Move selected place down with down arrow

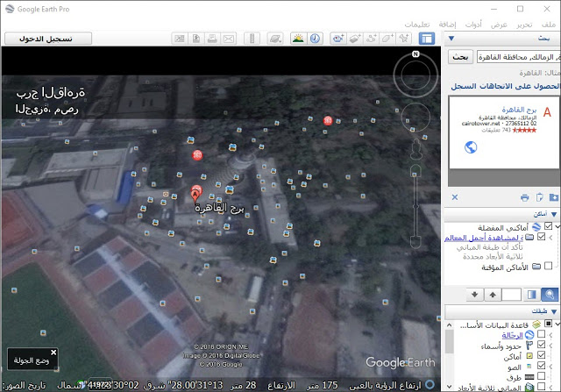pos(475,295)
